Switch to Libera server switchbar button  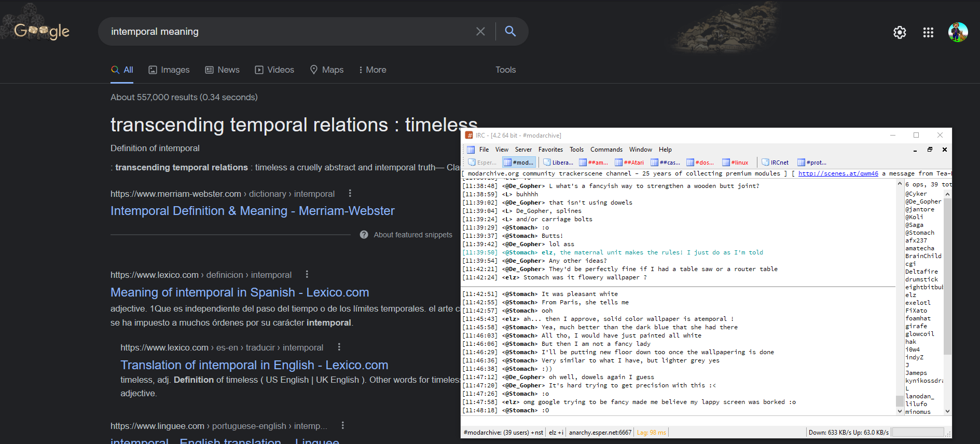tap(558, 163)
